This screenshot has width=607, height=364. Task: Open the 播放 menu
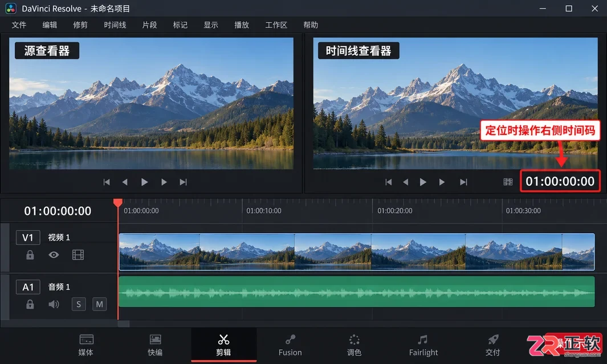[242, 25]
